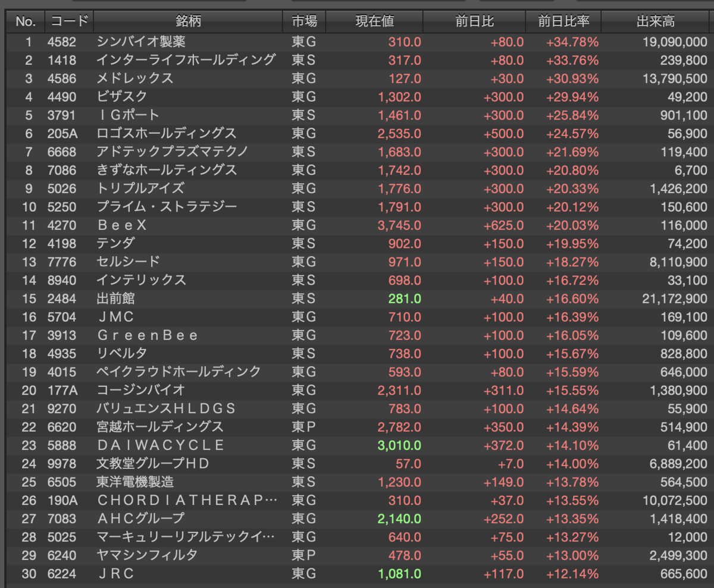714x588 pixels.
Task: Click stock code 177A
Action: pyautogui.click(x=62, y=390)
